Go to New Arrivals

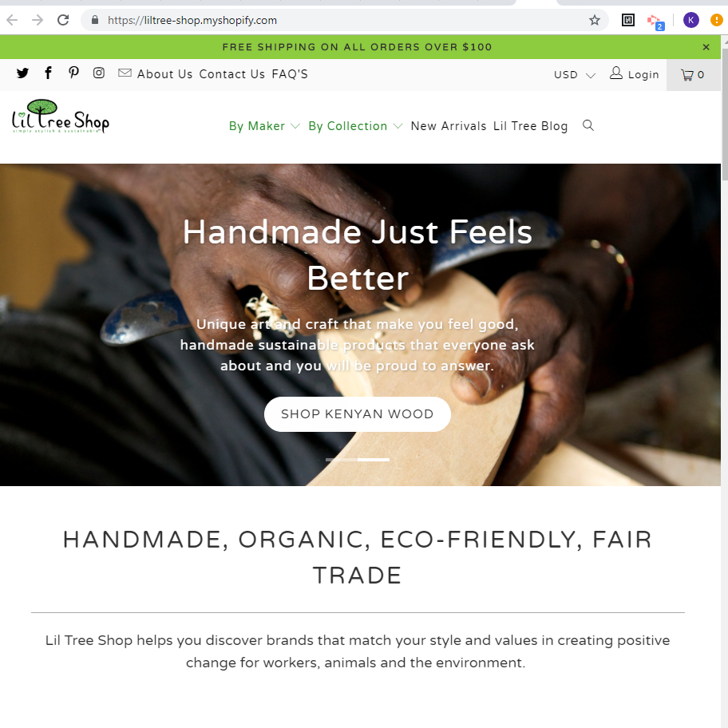tap(449, 126)
